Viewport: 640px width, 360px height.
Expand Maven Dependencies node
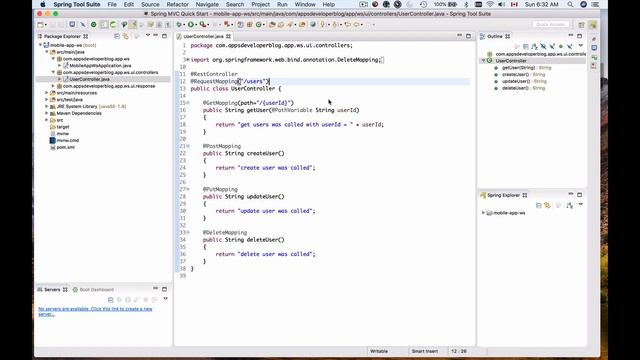pos(47,113)
